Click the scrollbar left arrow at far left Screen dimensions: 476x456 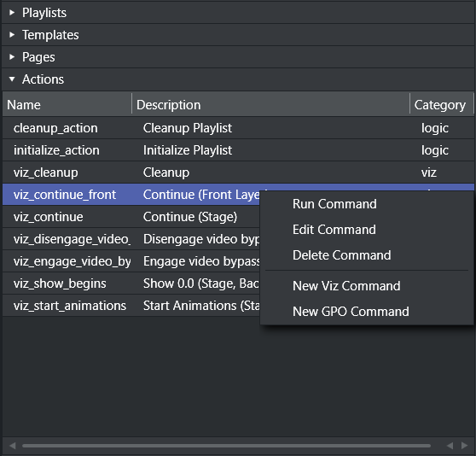coord(13,446)
